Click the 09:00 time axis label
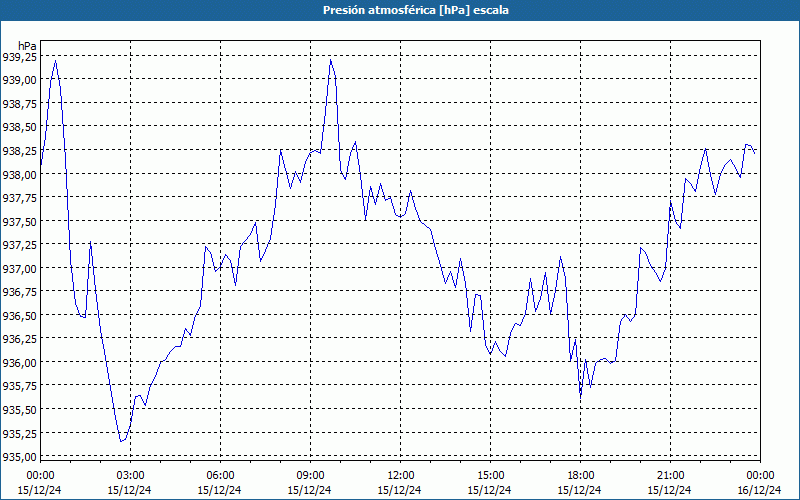The height and width of the screenshot is (500, 800). 310,476
